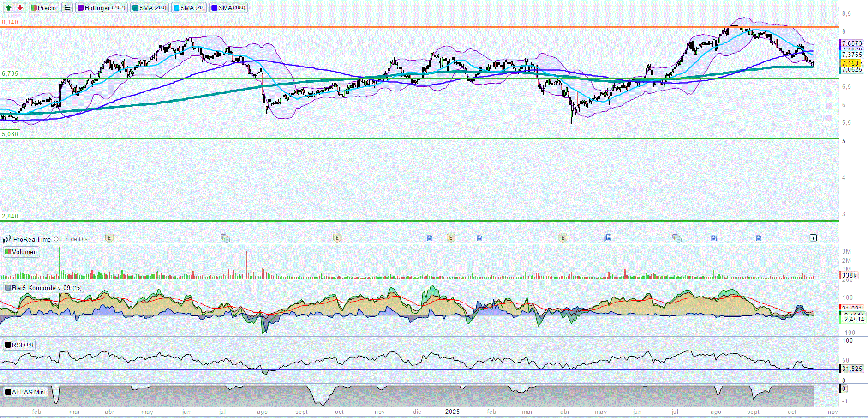Click the ATLAS Mini indicator label

coord(25,393)
